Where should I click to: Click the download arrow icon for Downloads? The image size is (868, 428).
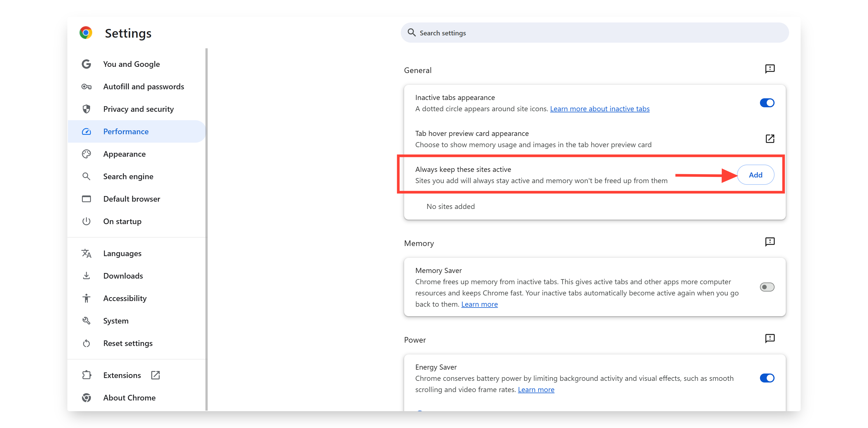click(86, 276)
